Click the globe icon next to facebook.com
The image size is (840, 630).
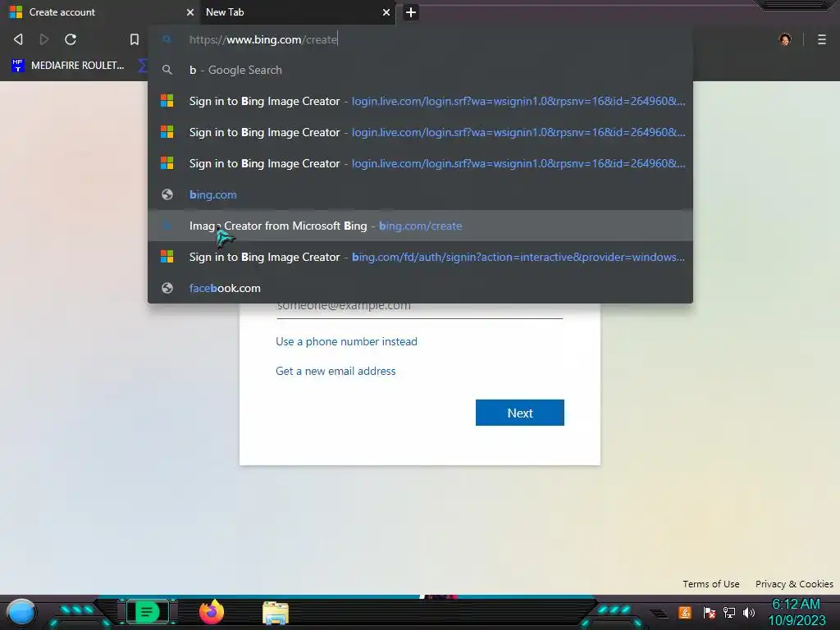pos(167,288)
